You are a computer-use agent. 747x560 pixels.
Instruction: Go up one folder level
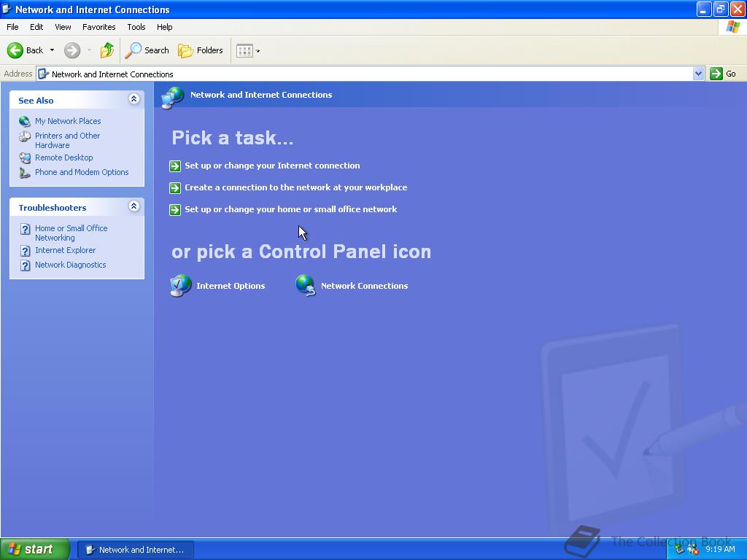coord(107,50)
